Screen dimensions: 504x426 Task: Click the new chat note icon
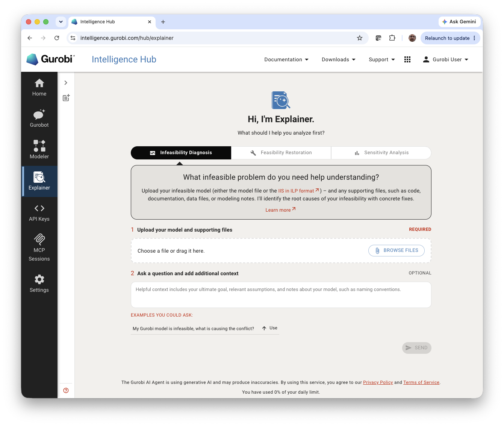click(66, 98)
